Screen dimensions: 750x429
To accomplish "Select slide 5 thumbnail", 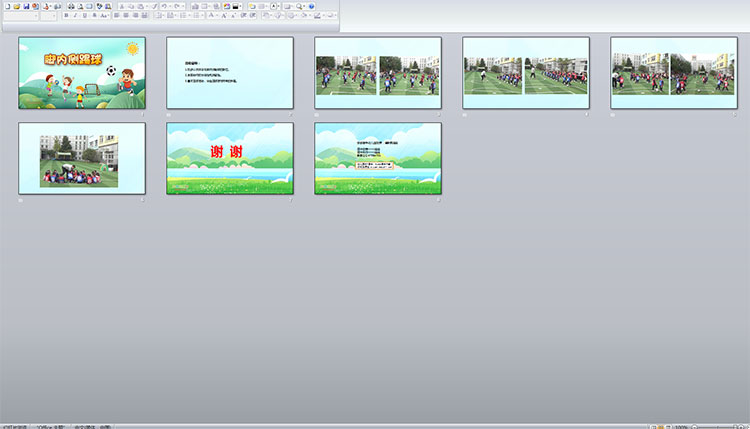I will click(674, 73).
